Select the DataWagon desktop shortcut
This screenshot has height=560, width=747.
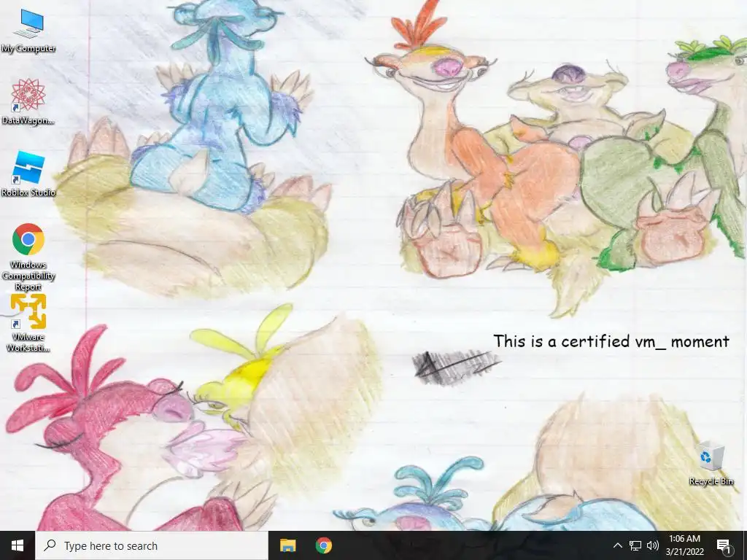pos(28,102)
